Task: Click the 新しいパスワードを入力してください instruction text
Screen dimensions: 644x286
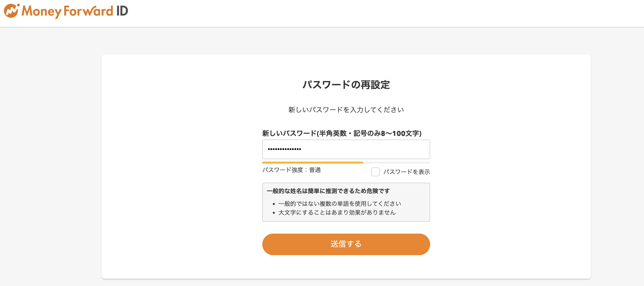Action: pos(346,110)
